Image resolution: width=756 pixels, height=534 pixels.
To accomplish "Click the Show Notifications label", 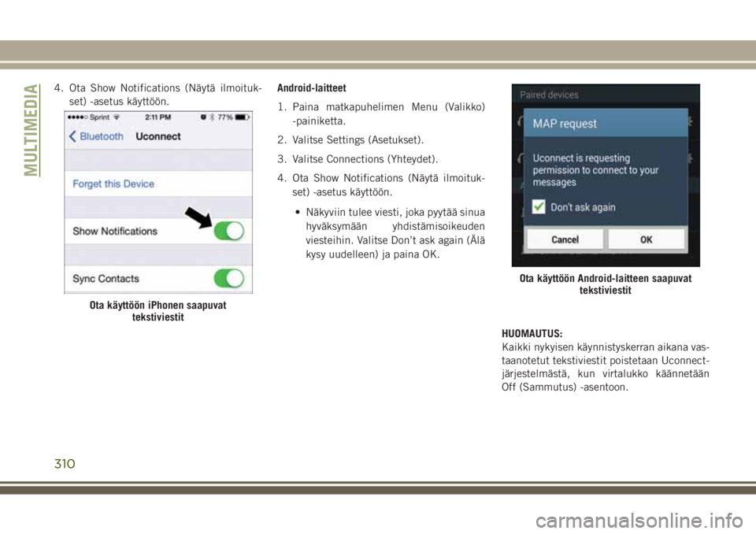I will pos(115,231).
